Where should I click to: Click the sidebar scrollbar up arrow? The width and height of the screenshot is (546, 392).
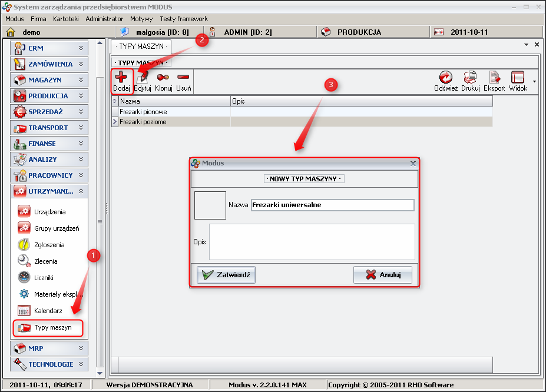coord(100,43)
